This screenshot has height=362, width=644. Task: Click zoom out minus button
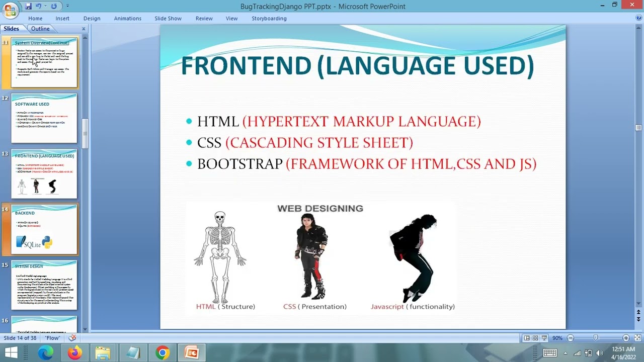pyautogui.click(x=570, y=338)
